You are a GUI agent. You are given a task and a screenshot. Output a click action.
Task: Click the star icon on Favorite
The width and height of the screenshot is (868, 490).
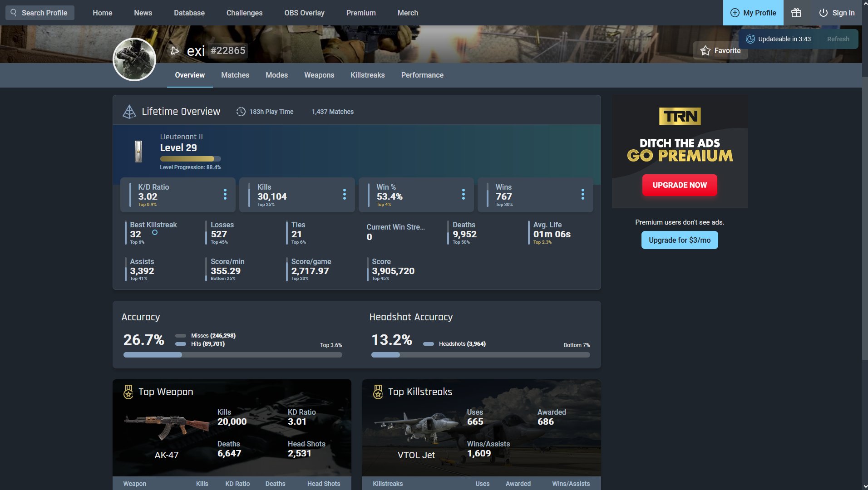[705, 50]
